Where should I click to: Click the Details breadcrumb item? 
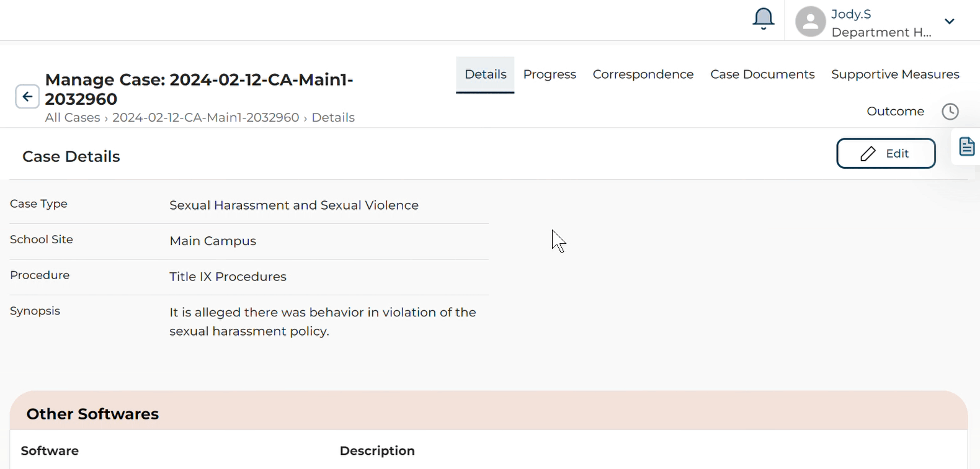coord(333,118)
